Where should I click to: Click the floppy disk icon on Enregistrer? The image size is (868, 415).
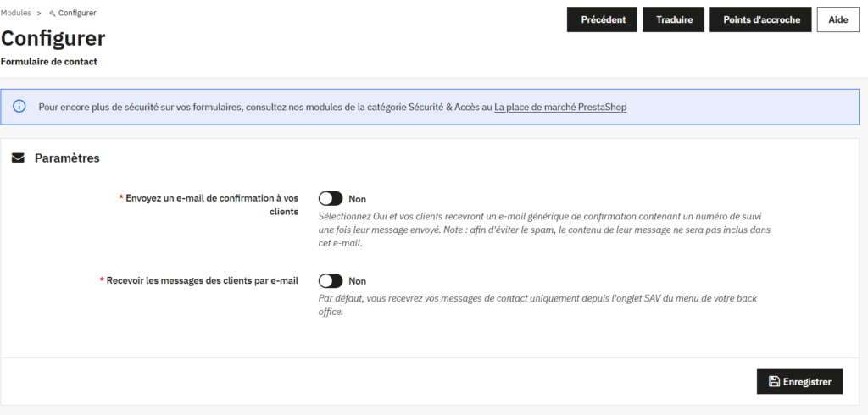(x=774, y=382)
